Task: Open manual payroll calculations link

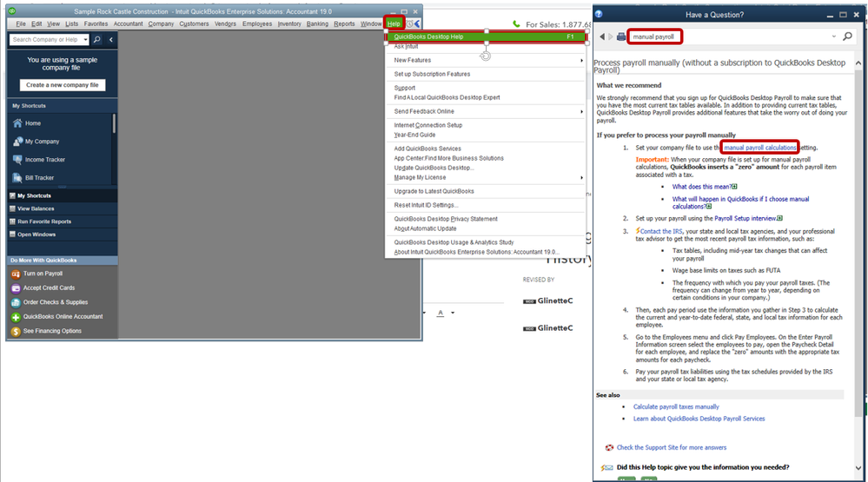Action: coord(759,148)
